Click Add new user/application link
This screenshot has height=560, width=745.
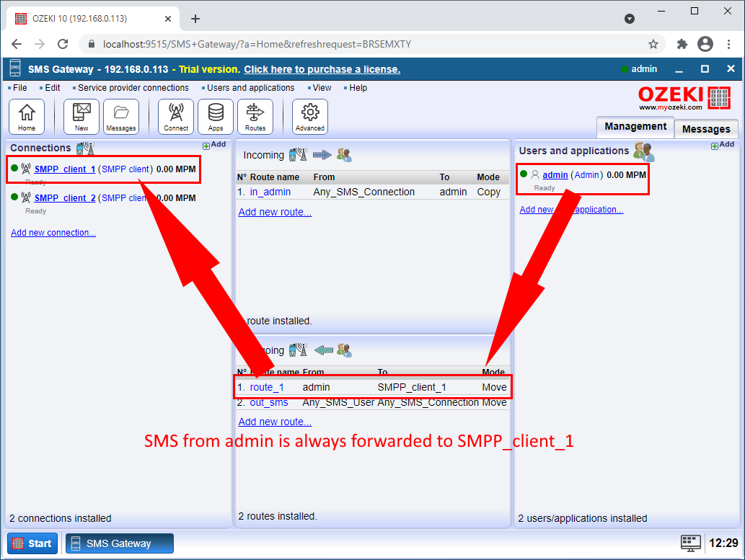click(572, 210)
